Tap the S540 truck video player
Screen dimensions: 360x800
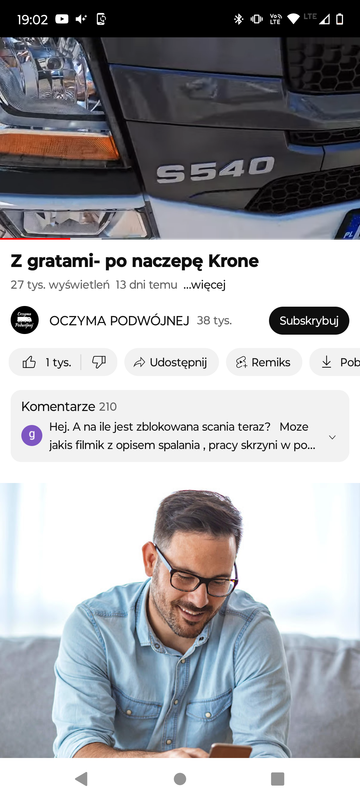tap(180, 138)
